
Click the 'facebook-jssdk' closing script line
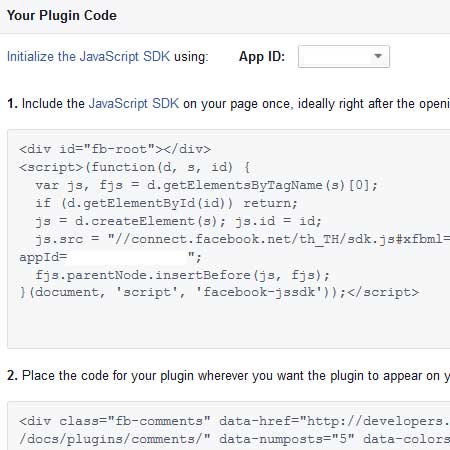219,292
